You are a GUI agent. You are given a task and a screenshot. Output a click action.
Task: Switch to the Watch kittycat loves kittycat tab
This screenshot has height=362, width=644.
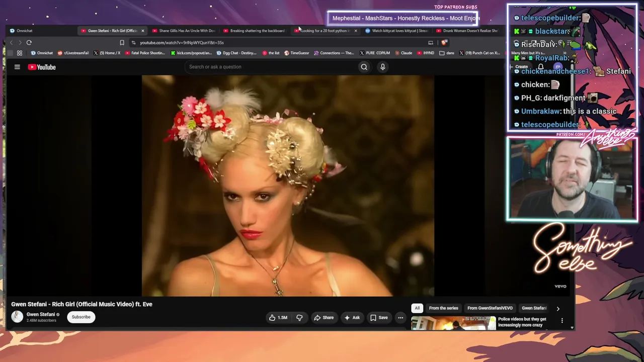coord(397,31)
